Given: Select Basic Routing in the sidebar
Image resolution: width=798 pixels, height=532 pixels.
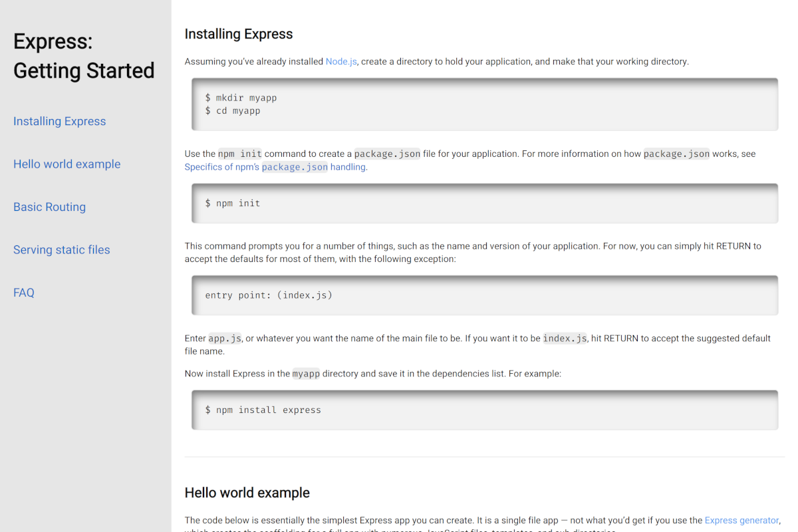Looking at the screenshot, I should [x=49, y=207].
